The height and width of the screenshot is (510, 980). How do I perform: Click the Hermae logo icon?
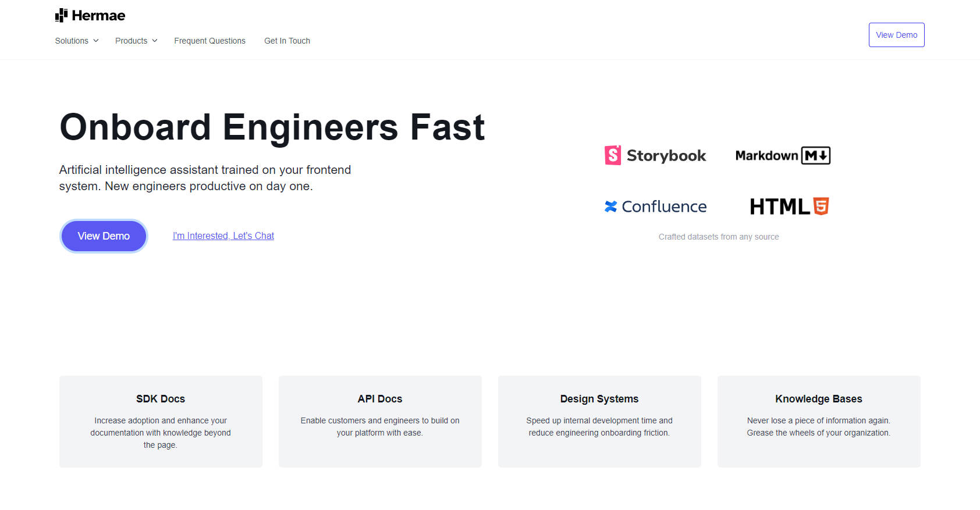coord(61,16)
